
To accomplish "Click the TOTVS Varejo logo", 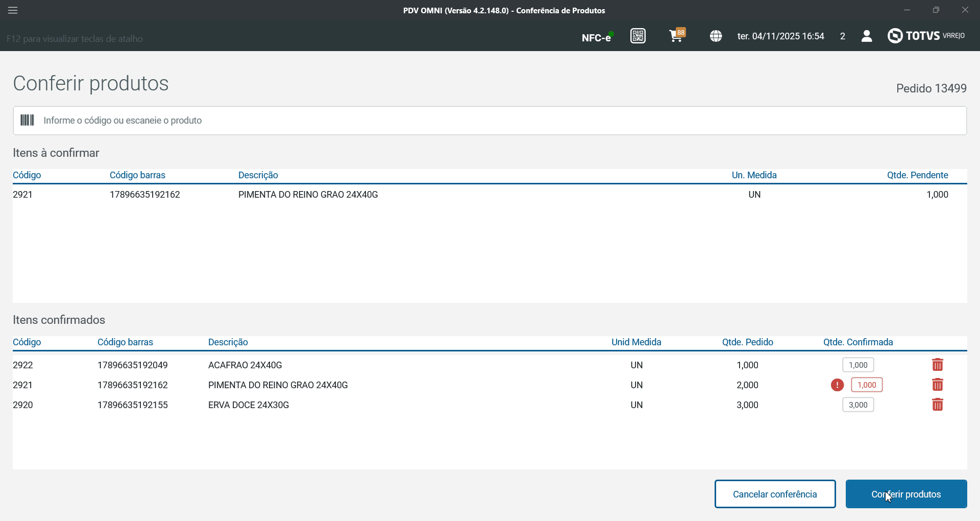I will [x=926, y=36].
